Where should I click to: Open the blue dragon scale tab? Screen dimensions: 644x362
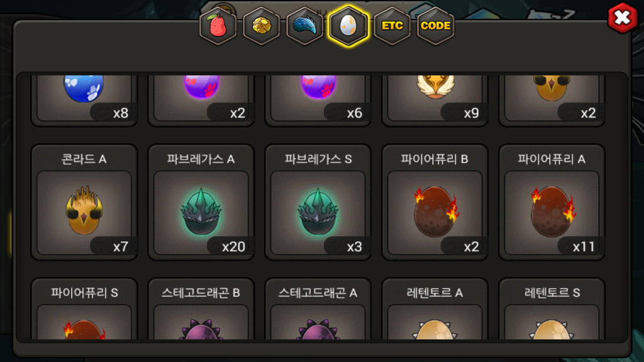305,26
